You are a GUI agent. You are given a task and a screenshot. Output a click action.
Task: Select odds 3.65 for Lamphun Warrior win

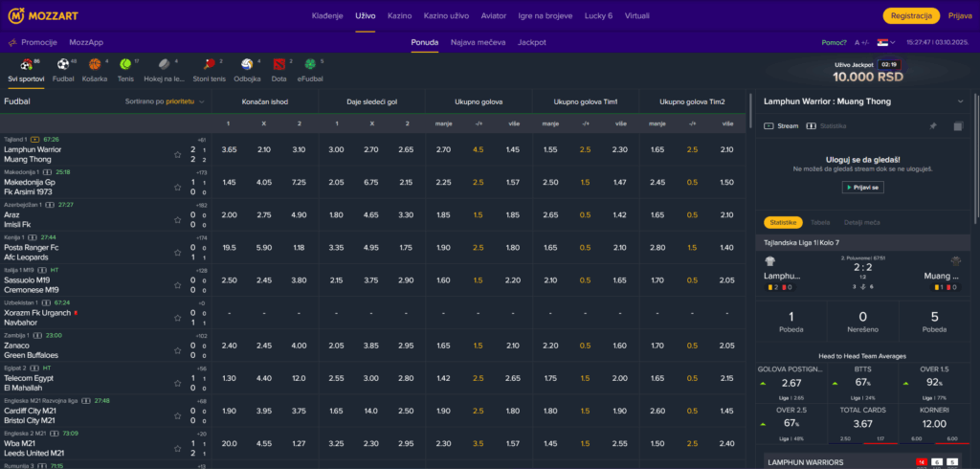229,149
